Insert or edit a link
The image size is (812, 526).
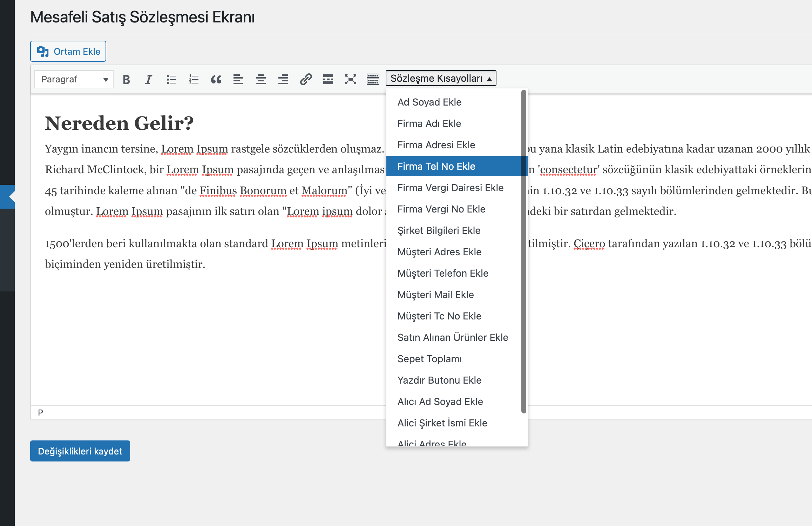point(306,80)
